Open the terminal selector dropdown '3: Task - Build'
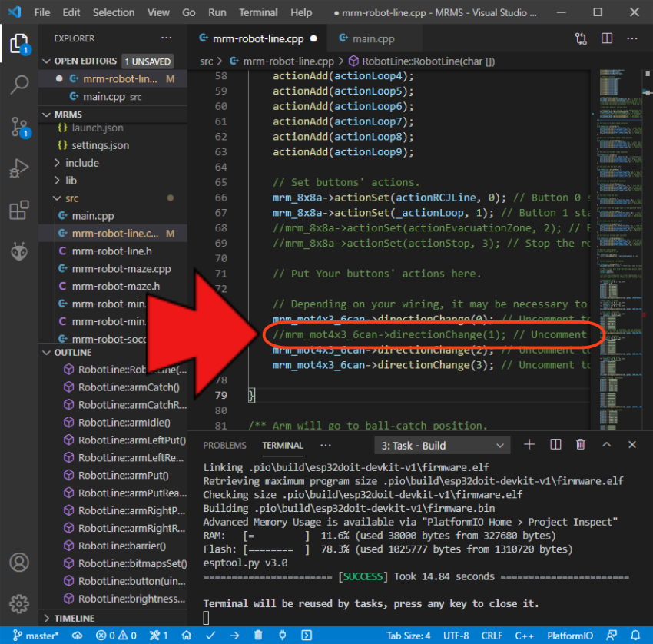Screen dimensions: 653x644 point(443,446)
